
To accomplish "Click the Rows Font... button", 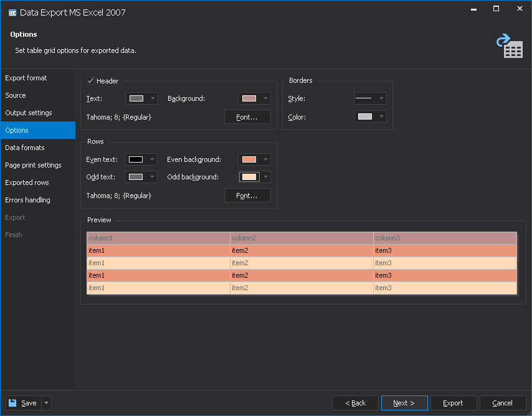I will click(x=247, y=196).
